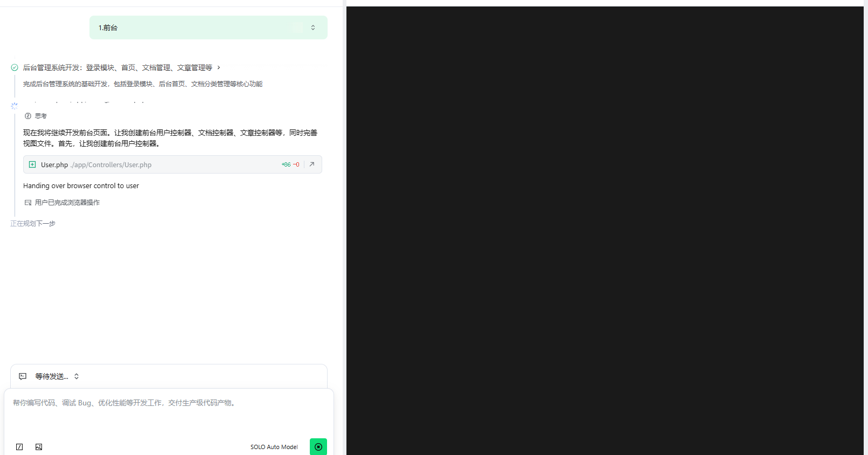This screenshot has height=455, width=868.
Task: Click the green completed check circle
Action: 15,67
